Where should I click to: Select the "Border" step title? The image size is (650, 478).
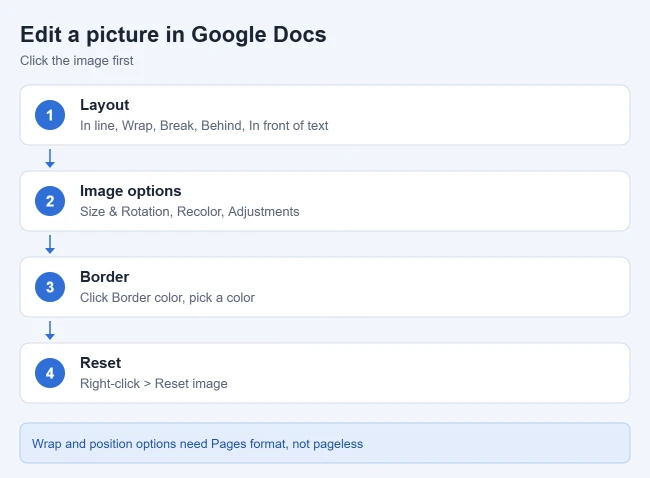104,277
